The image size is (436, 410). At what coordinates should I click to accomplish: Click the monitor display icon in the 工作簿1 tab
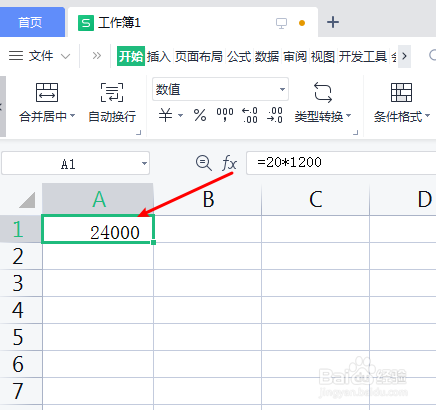[x=281, y=23]
